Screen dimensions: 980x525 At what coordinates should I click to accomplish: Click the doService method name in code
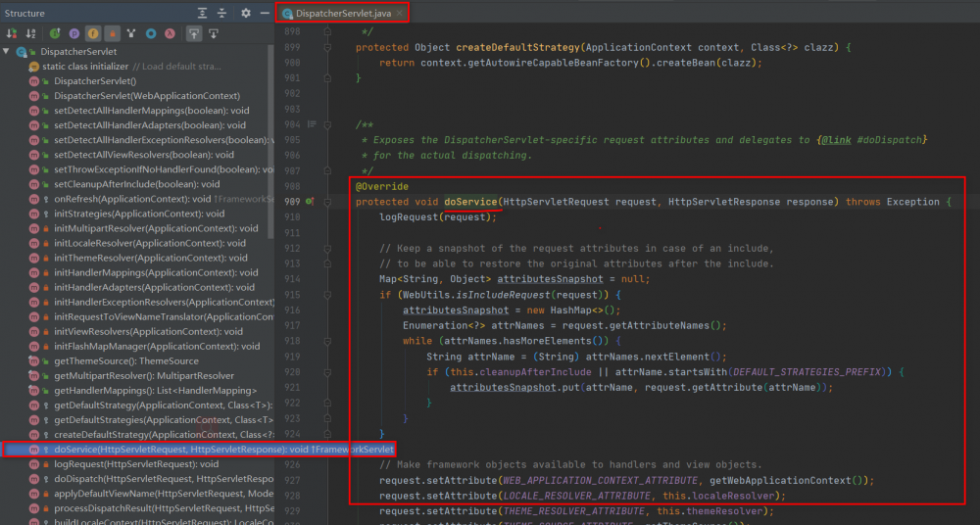[x=472, y=202]
